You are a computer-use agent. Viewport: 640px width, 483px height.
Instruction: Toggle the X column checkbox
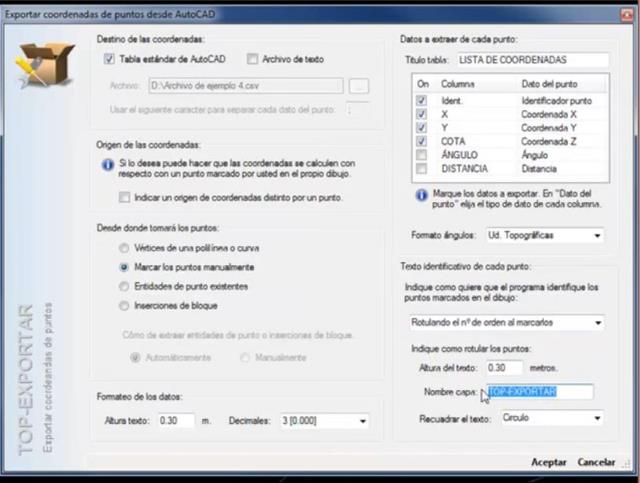click(x=421, y=114)
